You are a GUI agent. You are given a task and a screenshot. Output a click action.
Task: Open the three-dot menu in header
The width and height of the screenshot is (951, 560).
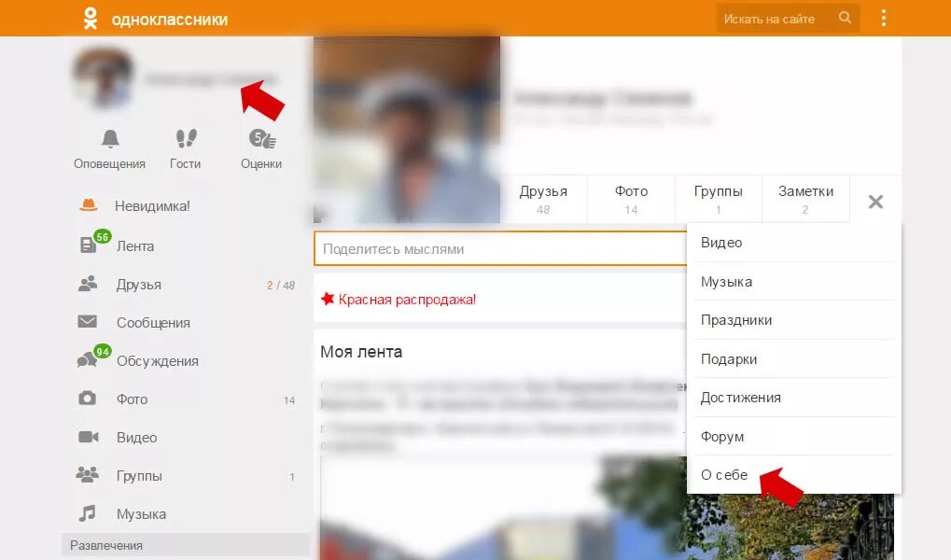coord(884,19)
